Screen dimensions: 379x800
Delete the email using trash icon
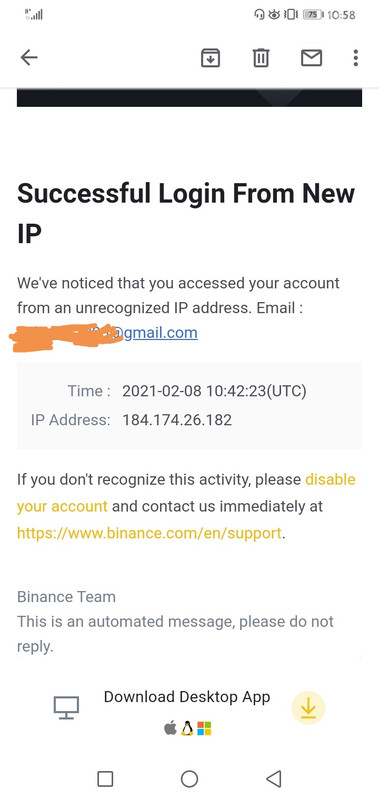pyautogui.click(x=261, y=58)
